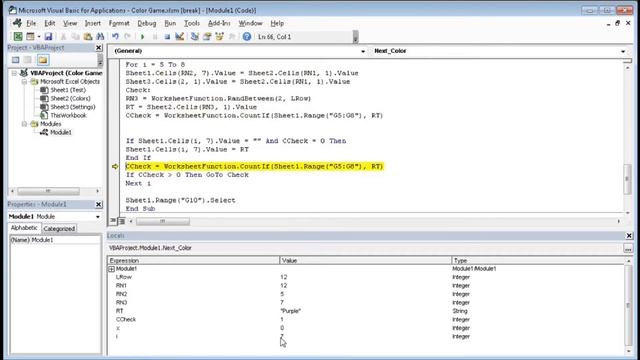The height and width of the screenshot is (360, 640).
Task: Collapse the Microsoft Excel Objects folder
Action: pos(24,82)
